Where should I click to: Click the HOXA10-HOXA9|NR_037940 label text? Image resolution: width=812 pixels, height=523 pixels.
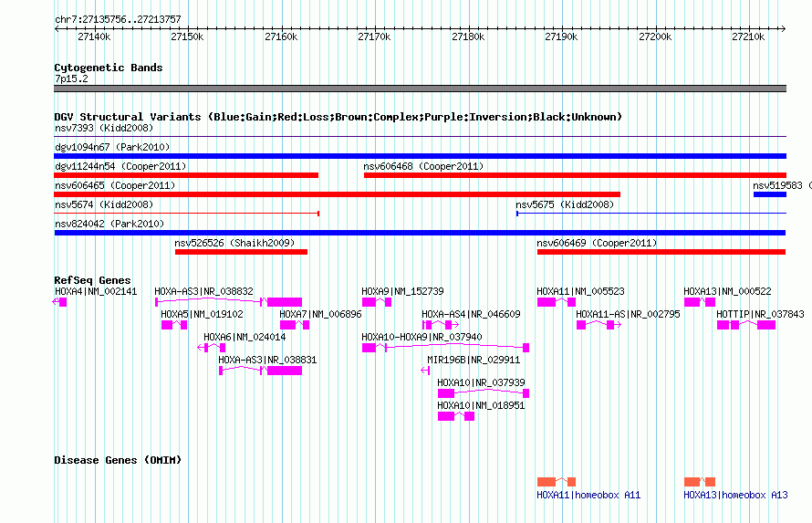click(x=422, y=337)
